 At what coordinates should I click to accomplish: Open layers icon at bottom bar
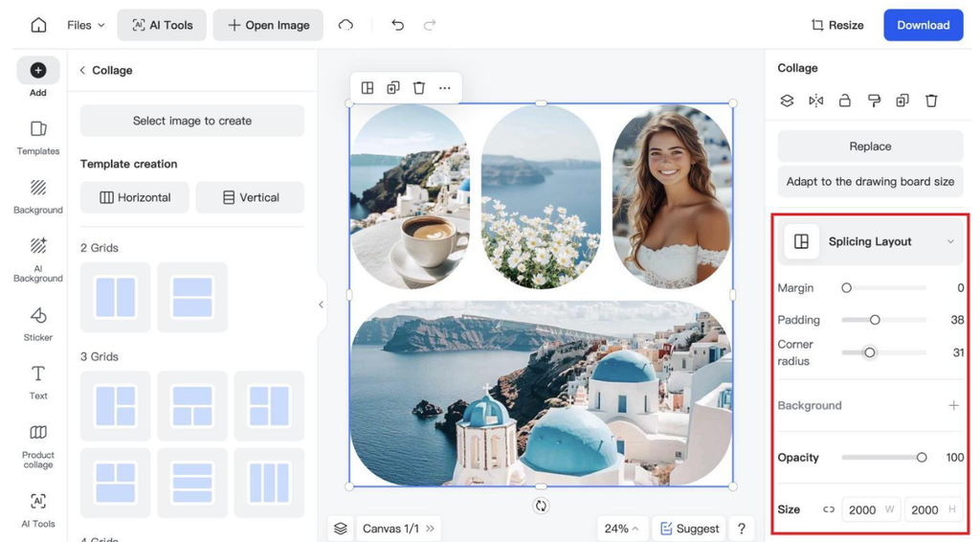pyautogui.click(x=341, y=529)
